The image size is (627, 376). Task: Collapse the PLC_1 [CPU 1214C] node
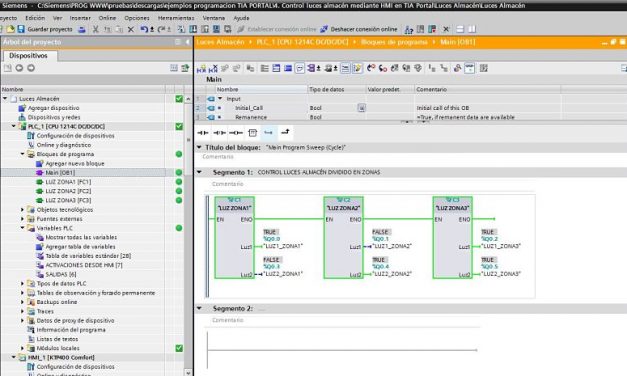coord(14,126)
